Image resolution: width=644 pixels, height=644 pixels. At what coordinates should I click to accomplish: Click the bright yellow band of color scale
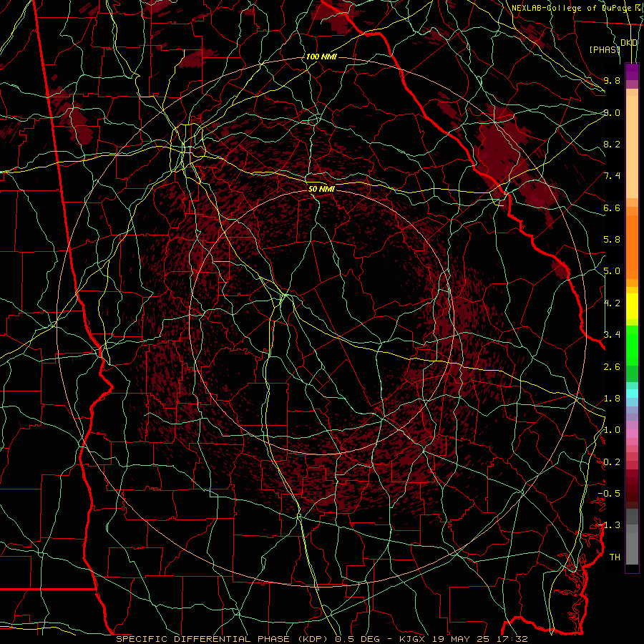tap(632, 306)
